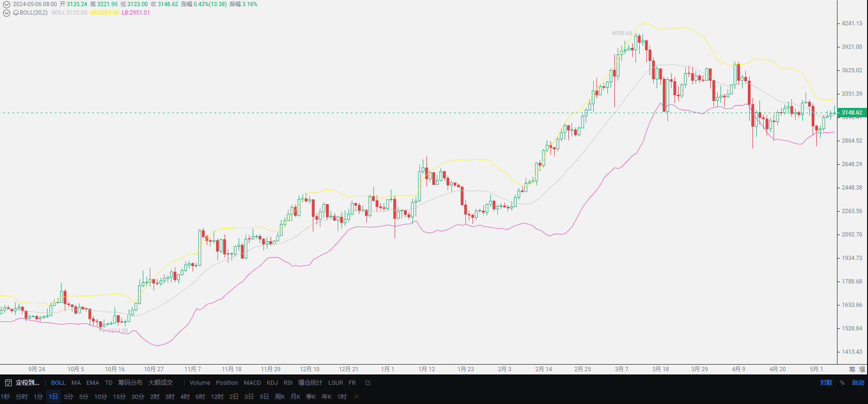
Task: Select the 5日 interval
Action: (264, 397)
